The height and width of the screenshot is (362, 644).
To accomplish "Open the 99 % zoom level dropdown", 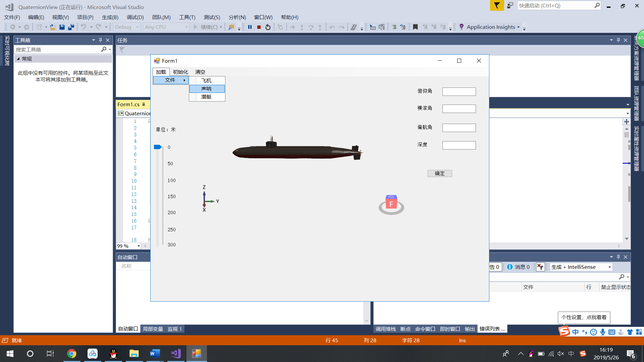I will click(x=139, y=246).
